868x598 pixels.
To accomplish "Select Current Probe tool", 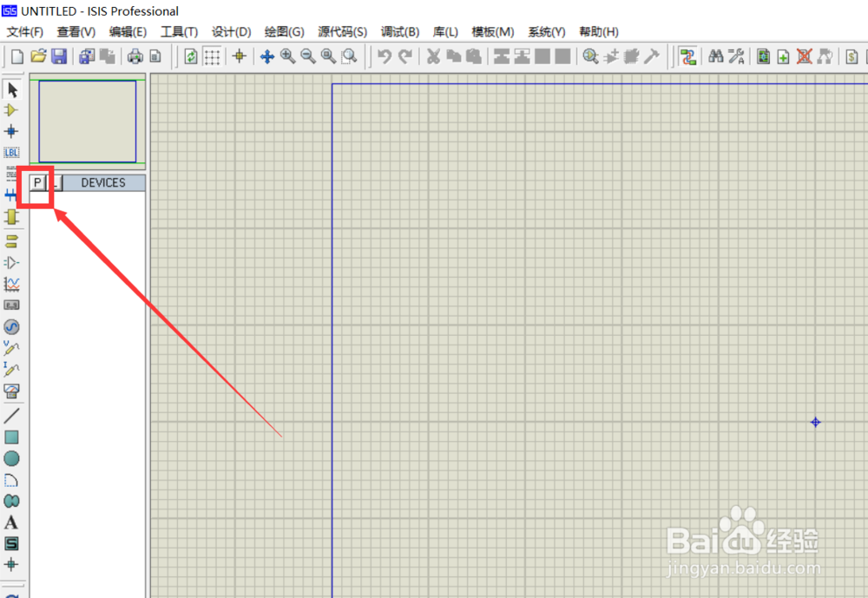I will (11, 370).
